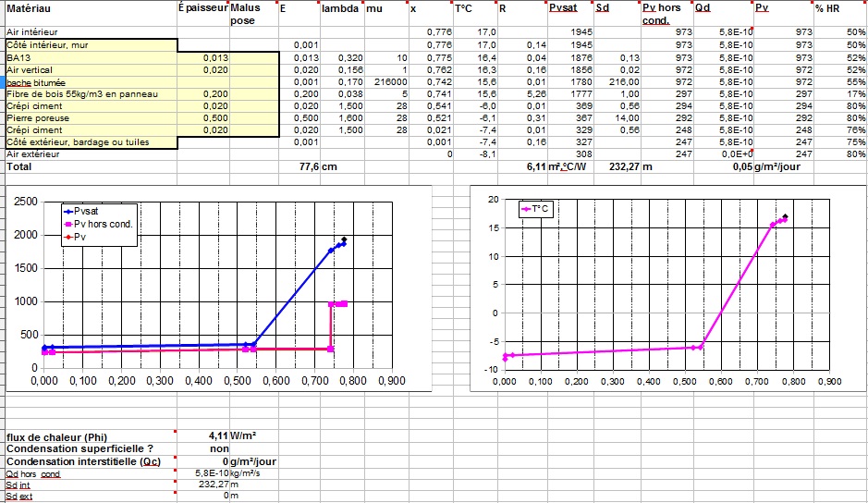Select the 'Matériau' header cell
The image size is (868, 503).
pyautogui.click(x=92, y=15)
